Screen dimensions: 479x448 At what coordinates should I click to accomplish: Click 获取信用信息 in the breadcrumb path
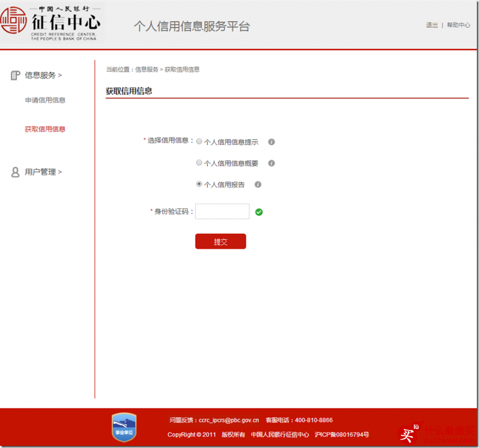182,69
